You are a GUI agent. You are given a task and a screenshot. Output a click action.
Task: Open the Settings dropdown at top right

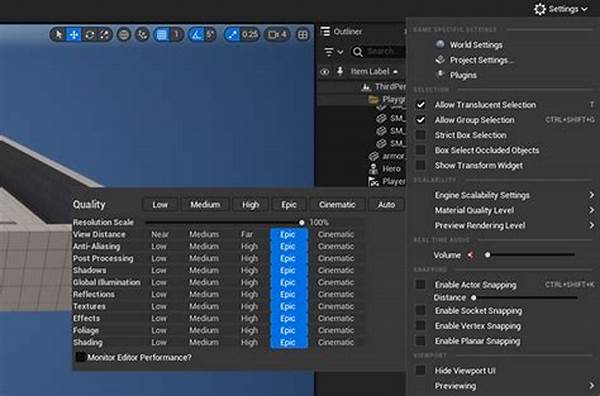(561, 9)
